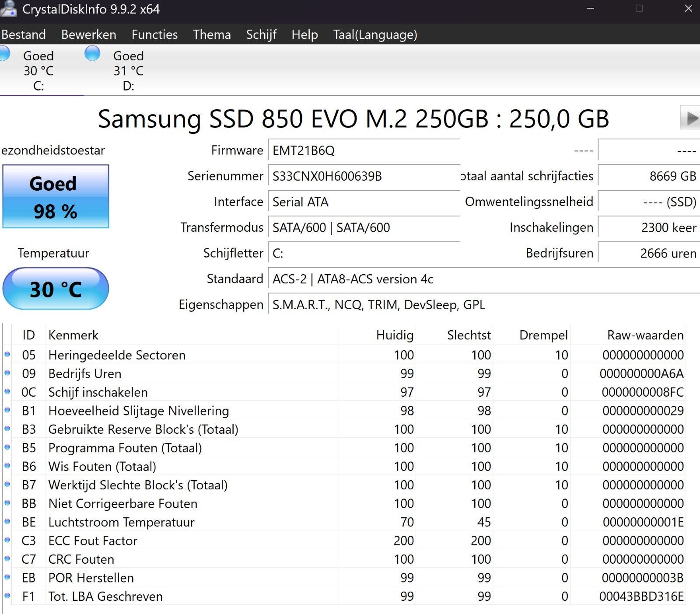Click status dot of CRC Fouten row
This screenshot has width=700, height=614.
click(x=7, y=558)
